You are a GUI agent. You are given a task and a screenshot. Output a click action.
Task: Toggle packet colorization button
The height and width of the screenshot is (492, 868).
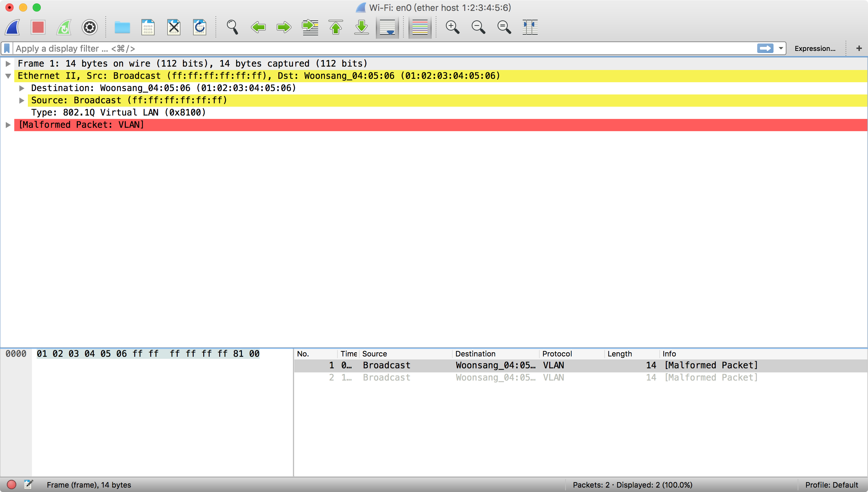coord(420,27)
